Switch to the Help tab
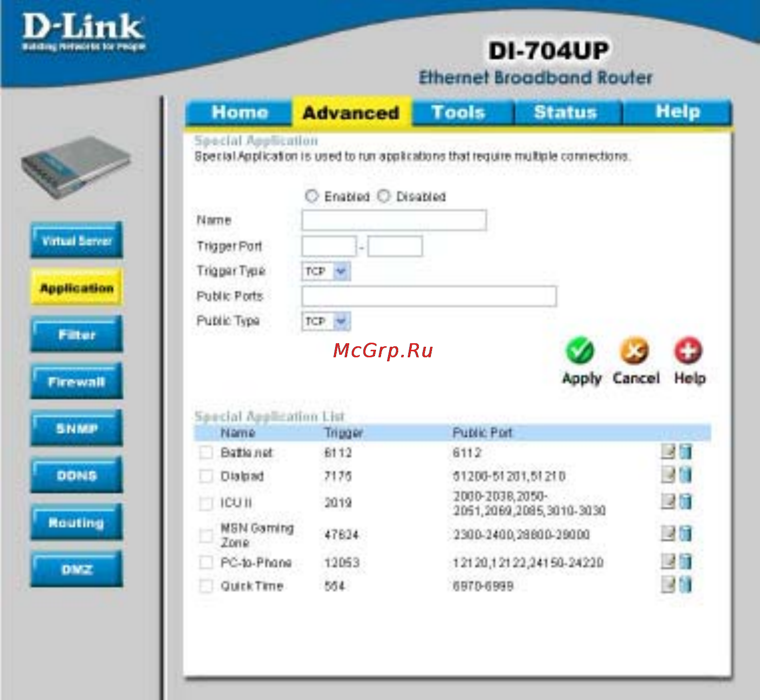760x700 pixels. (x=678, y=112)
